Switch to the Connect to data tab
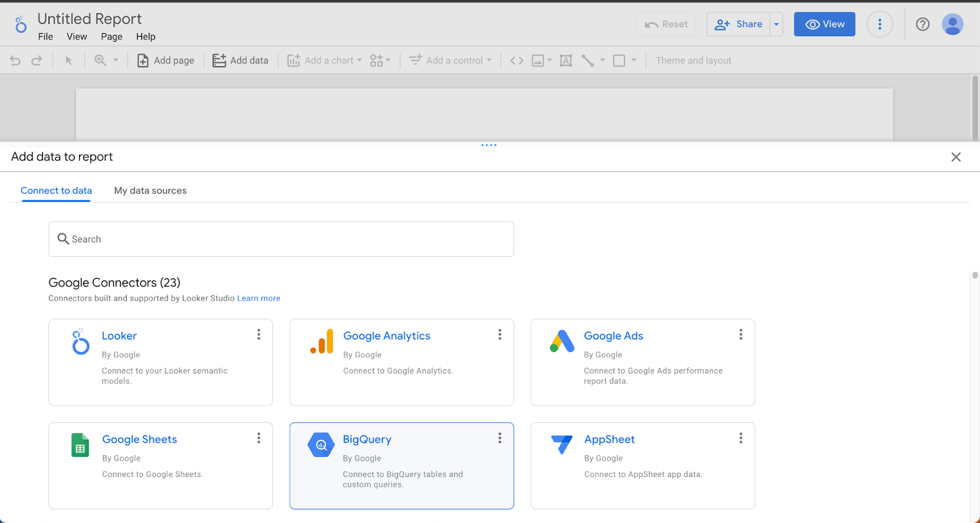The height and width of the screenshot is (523, 980). (x=56, y=190)
